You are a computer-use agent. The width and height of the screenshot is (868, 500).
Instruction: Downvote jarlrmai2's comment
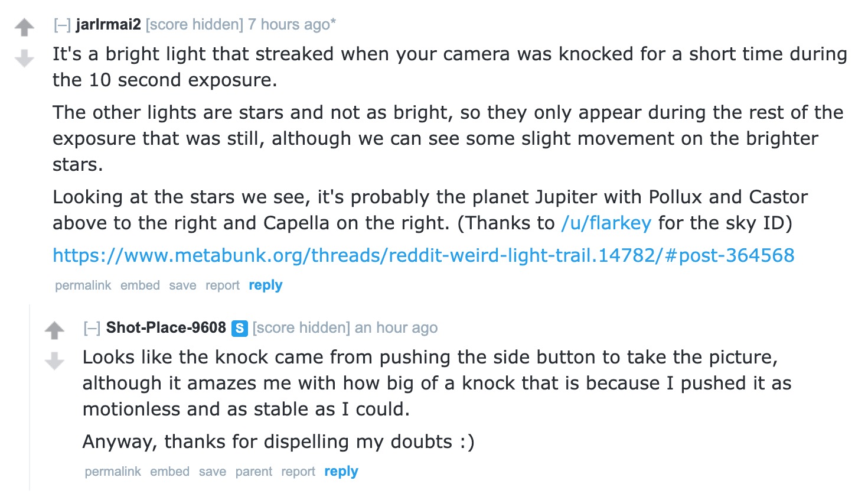pos(24,58)
